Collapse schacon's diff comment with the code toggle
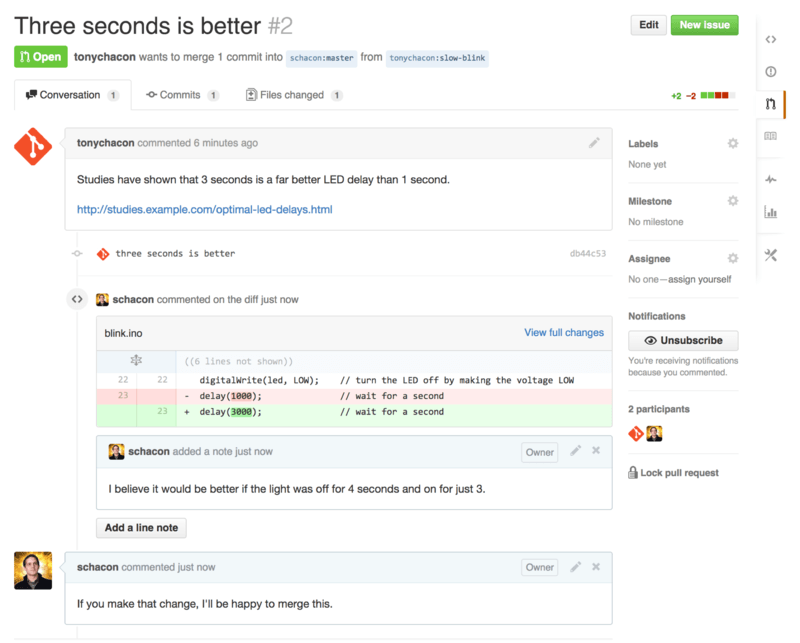 pos(77,299)
